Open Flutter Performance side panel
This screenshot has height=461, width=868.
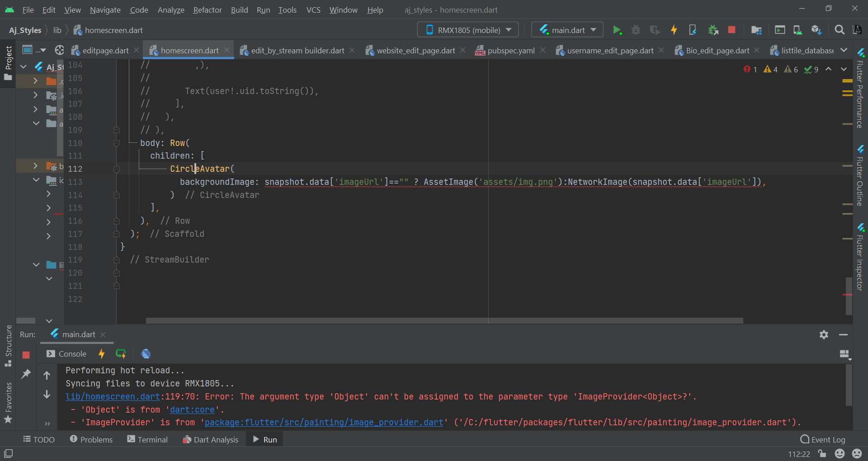point(860,89)
